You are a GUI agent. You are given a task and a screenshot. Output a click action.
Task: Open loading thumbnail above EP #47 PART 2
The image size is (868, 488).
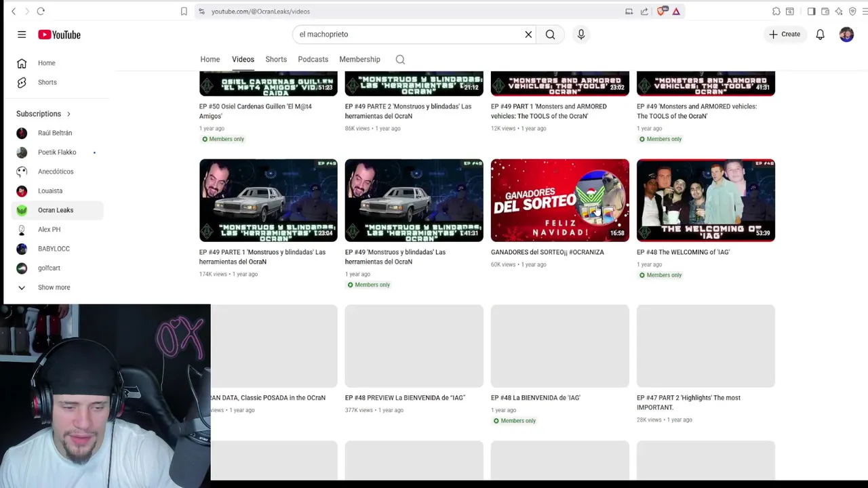tap(706, 346)
